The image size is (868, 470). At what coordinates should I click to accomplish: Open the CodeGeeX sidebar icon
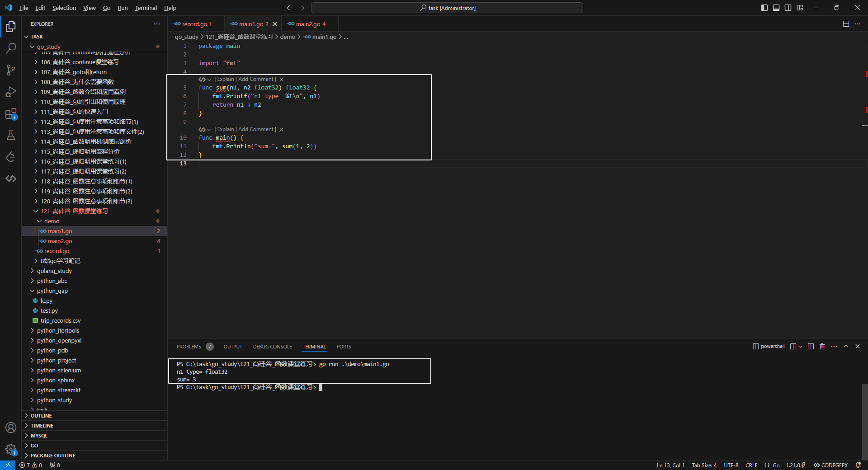[11, 179]
